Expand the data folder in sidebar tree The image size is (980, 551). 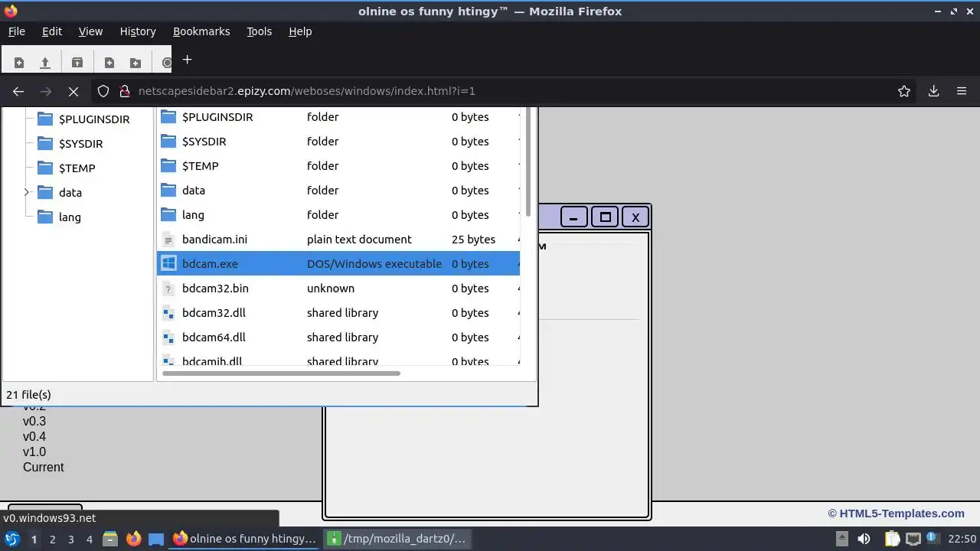coord(26,192)
